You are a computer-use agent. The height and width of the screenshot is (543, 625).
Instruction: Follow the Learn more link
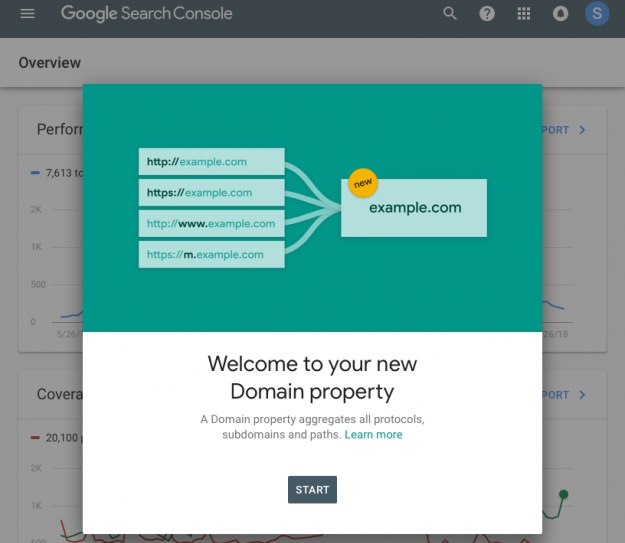tap(373, 434)
